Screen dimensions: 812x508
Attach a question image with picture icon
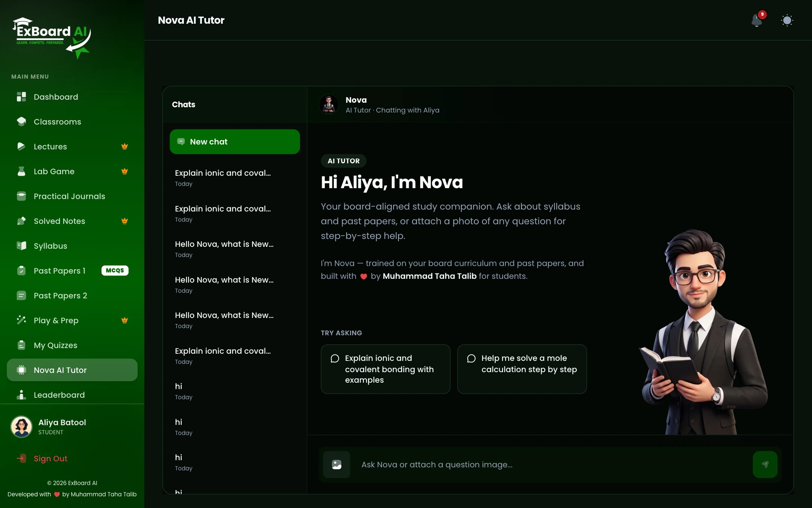pyautogui.click(x=336, y=464)
